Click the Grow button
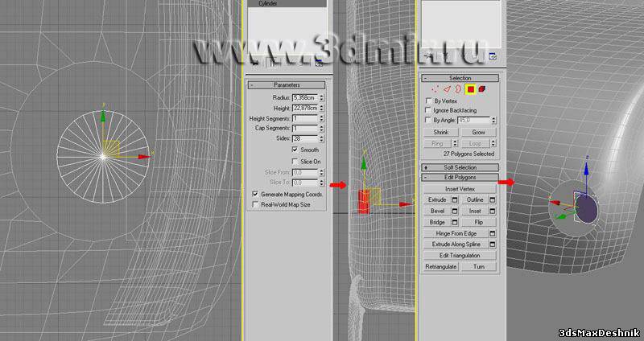The height and width of the screenshot is (341, 644). [x=478, y=132]
